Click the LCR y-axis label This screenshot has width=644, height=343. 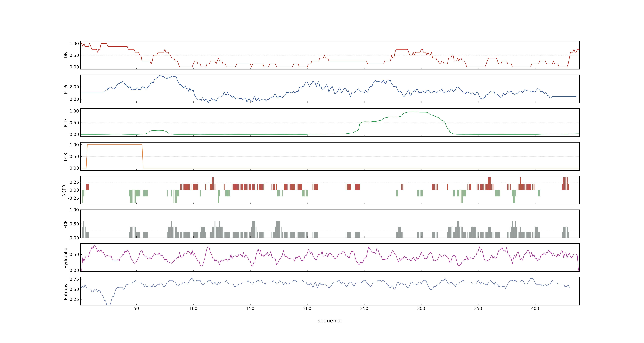66,157
